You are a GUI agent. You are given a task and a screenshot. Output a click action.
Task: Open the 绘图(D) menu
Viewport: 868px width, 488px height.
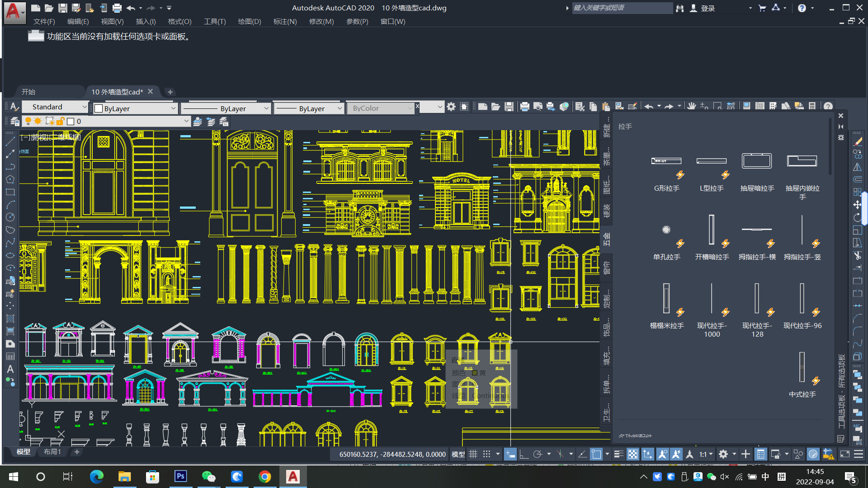tap(249, 21)
